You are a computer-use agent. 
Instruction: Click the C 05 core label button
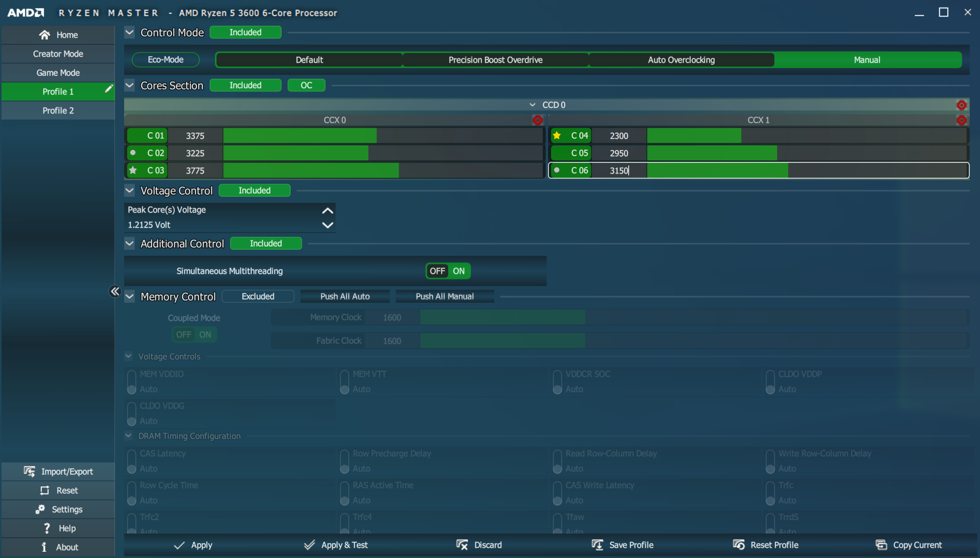[571, 153]
